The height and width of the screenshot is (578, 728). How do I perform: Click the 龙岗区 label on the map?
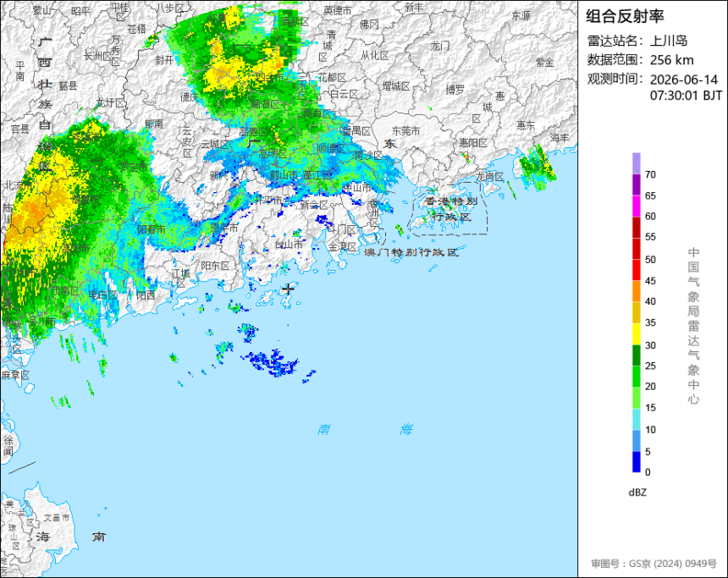(x=490, y=177)
